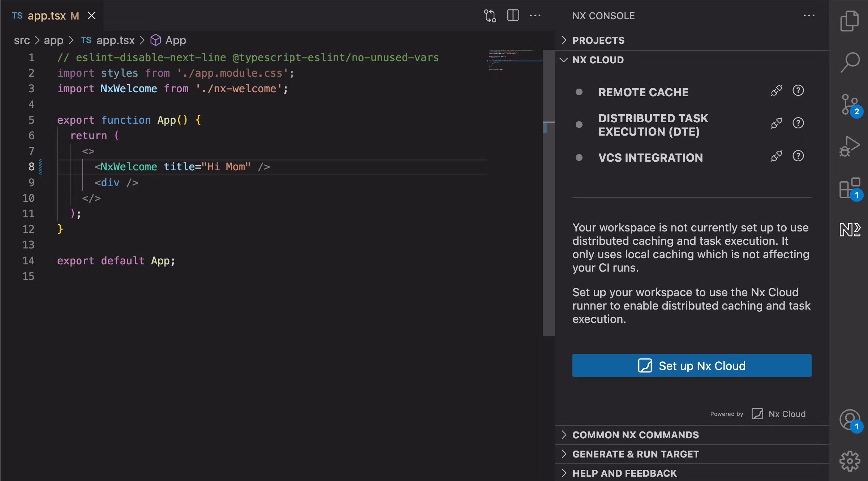Expand the Common Nx Commands section

point(635,435)
